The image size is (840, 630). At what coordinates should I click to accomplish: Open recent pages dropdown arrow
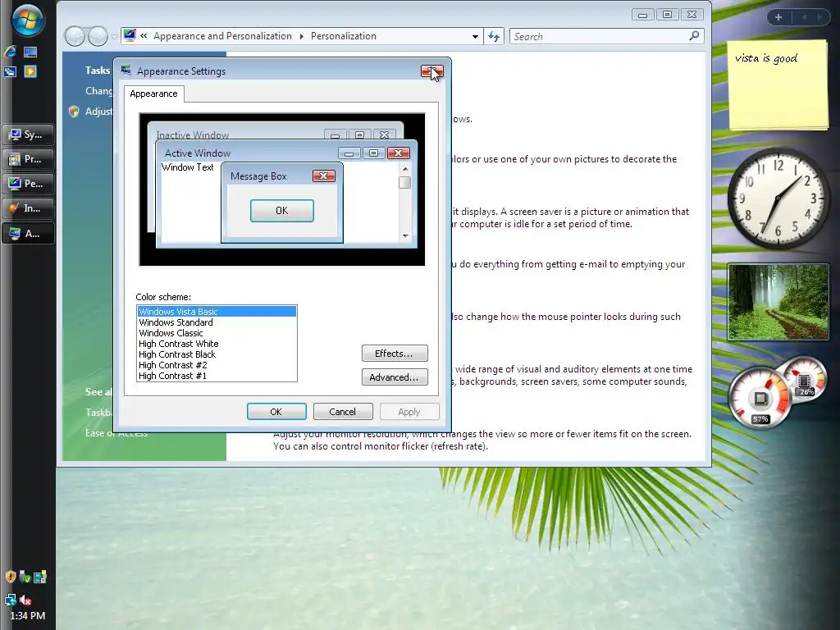coord(115,37)
